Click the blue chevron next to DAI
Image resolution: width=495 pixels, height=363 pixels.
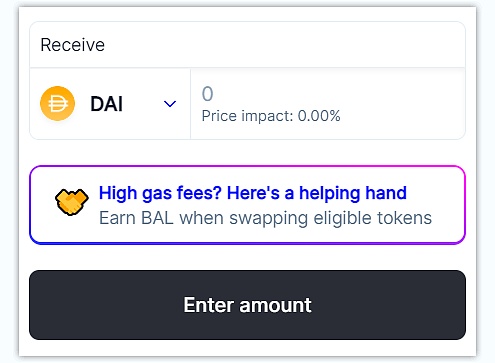[170, 104]
